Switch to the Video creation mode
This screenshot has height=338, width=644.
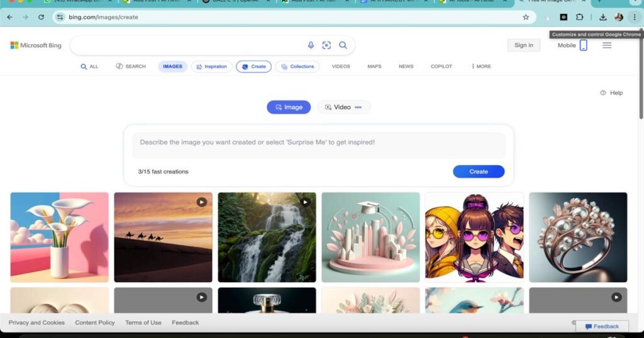tap(343, 107)
